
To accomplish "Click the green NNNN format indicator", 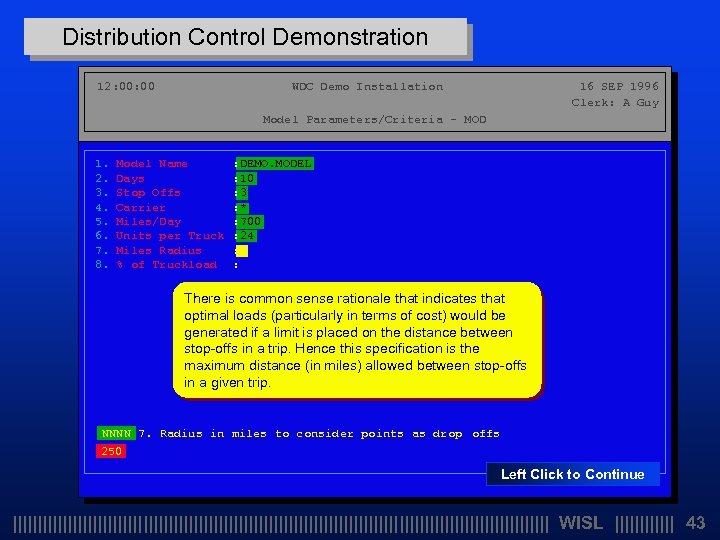I will point(116,433).
